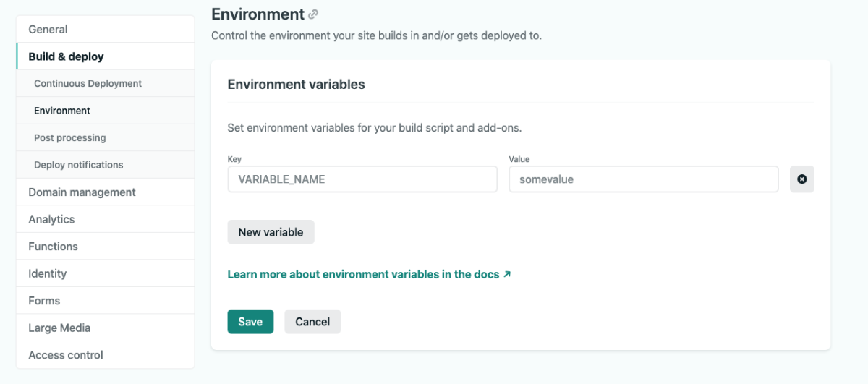Focus the Value field with somevalue placeholder
This screenshot has width=868, height=384.
coord(644,179)
